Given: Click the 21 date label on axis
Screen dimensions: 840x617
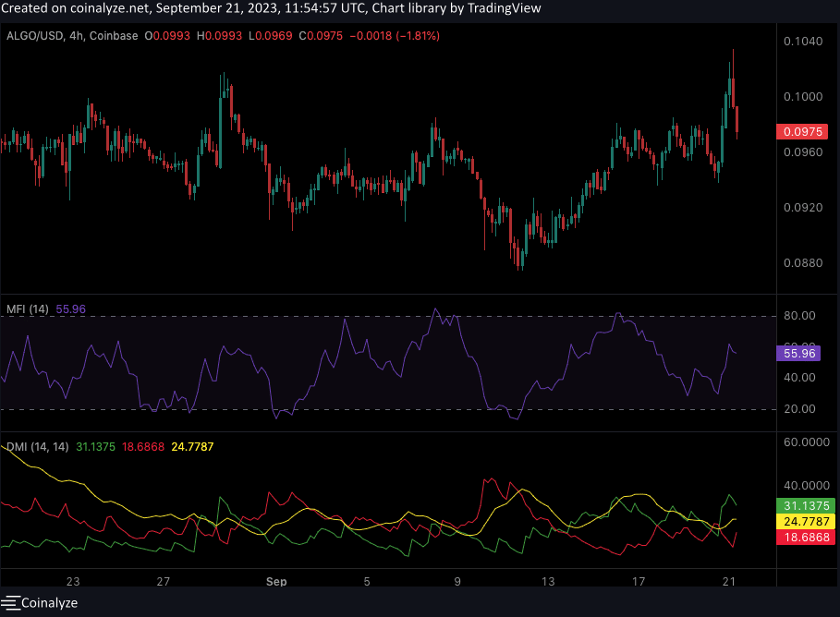Looking at the screenshot, I should tap(729, 583).
